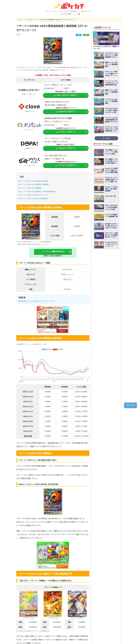The width and height of the screenshot is (138, 644).
Task: Click カードラッシュ通販の在庫を見る button
Action: 53,251
